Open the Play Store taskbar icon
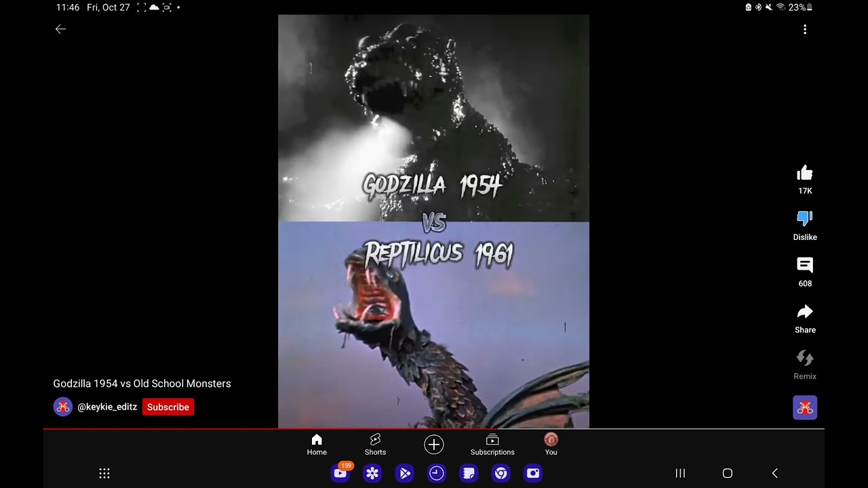This screenshot has width=868, height=488. [405, 473]
